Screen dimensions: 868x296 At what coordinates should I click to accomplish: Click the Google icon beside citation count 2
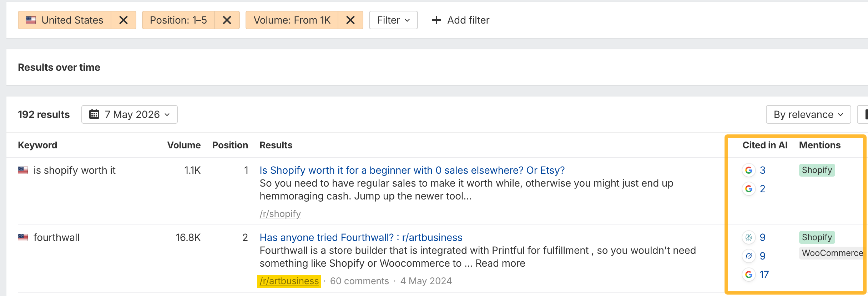coord(749,189)
